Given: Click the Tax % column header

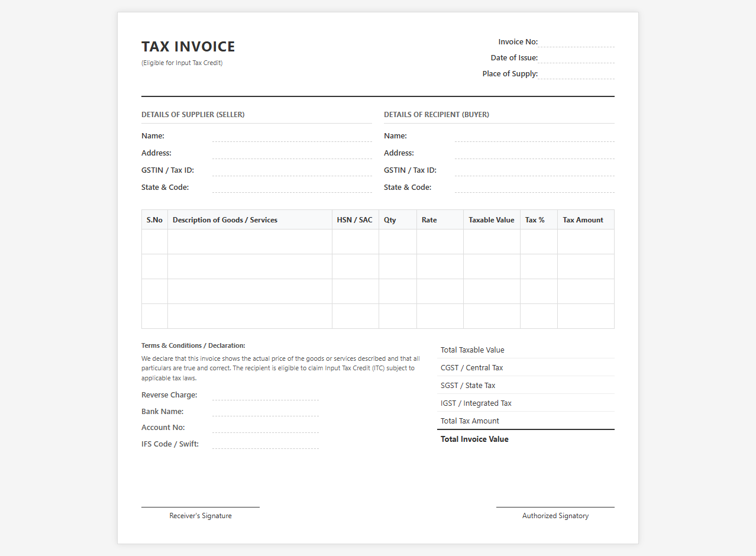Looking at the screenshot, I should click(539, 220).
